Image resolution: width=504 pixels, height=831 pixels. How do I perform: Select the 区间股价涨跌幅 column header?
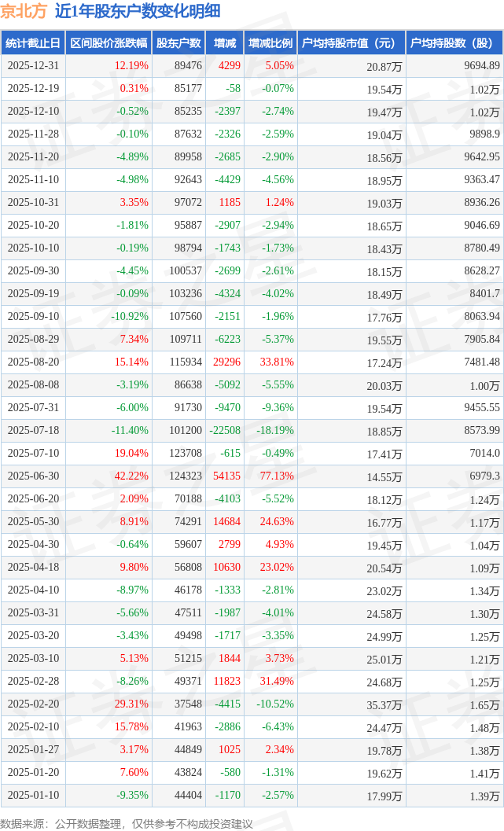109,43
